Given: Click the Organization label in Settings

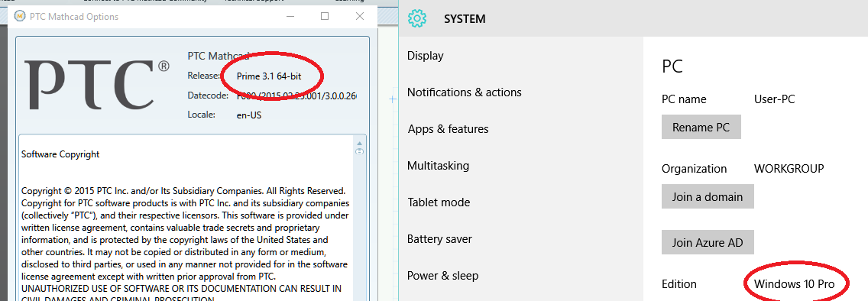Looking at the screenshot, I should pyautogui.click(x=695, y=169).
